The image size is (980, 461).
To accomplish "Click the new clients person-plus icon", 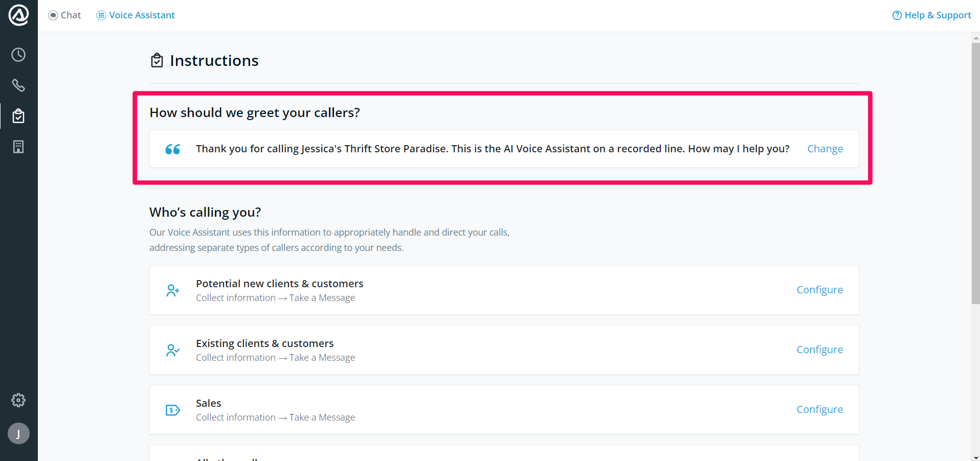I will point(173,290).
